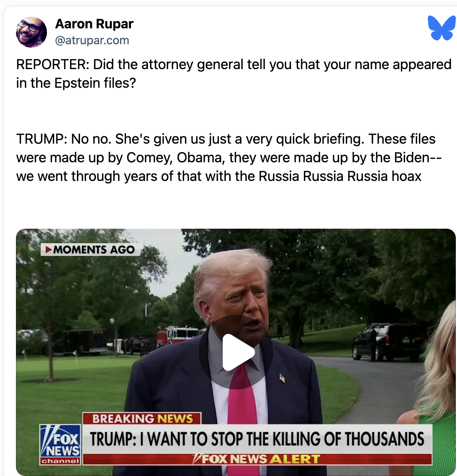The width and height of the screenshot is (457, 476).
Task: Click the black SUV on the driveway
Action: tap(387, 342)
